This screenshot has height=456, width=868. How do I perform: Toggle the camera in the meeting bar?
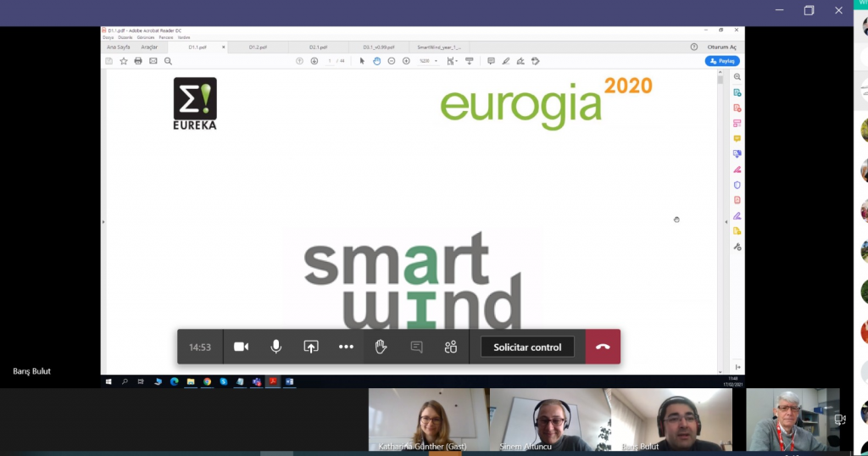pyautogui.click(x=242, y=347)
